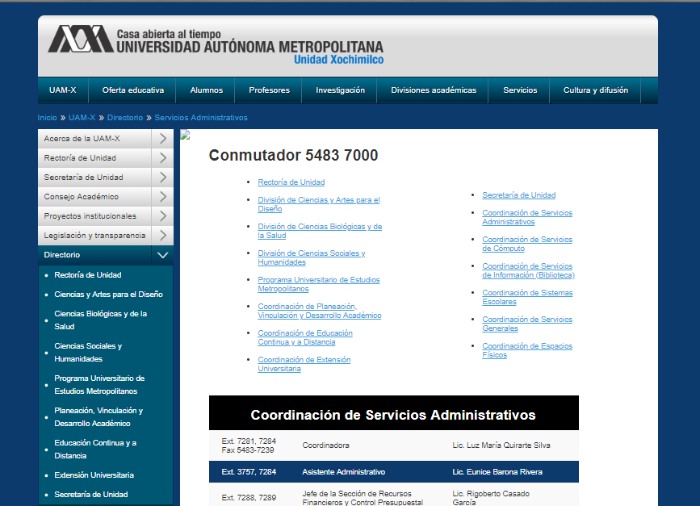Select the Directorio sidebar header
Screen dimensions: 700x506
(x=95, y=255)
